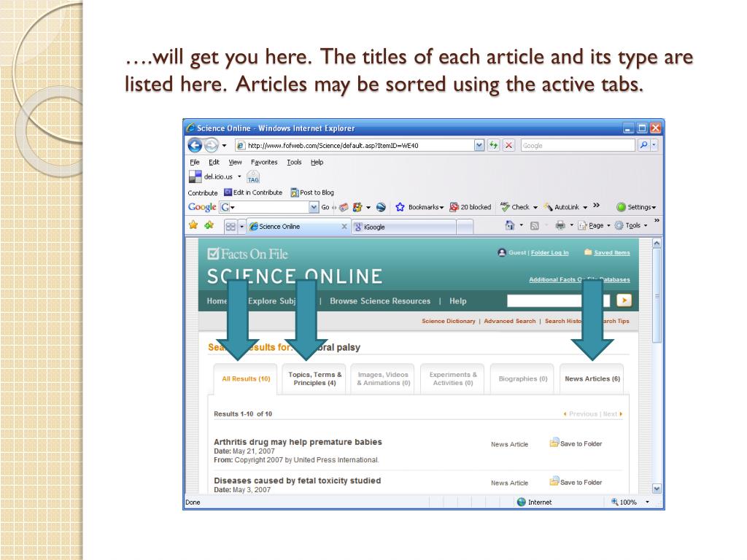Click the RSS feeds icon
Image resolution: width=747 pixels, height=560 pixels.
[535, 226]
